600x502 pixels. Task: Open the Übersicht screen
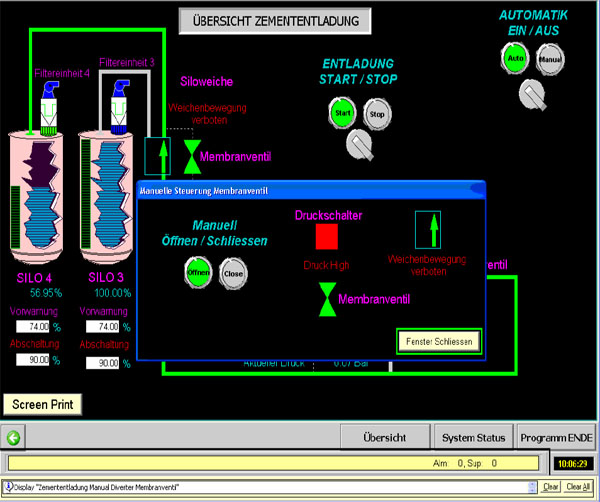(384, 437)
